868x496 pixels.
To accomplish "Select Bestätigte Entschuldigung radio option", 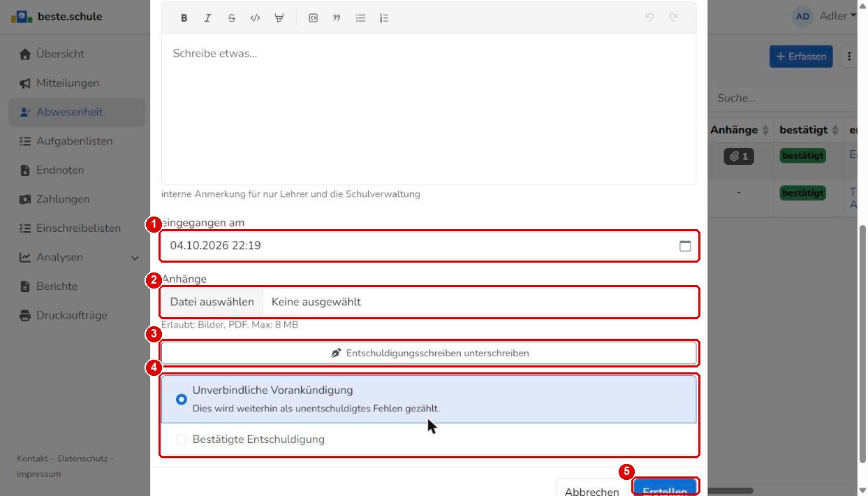I will tap(182, 439).
